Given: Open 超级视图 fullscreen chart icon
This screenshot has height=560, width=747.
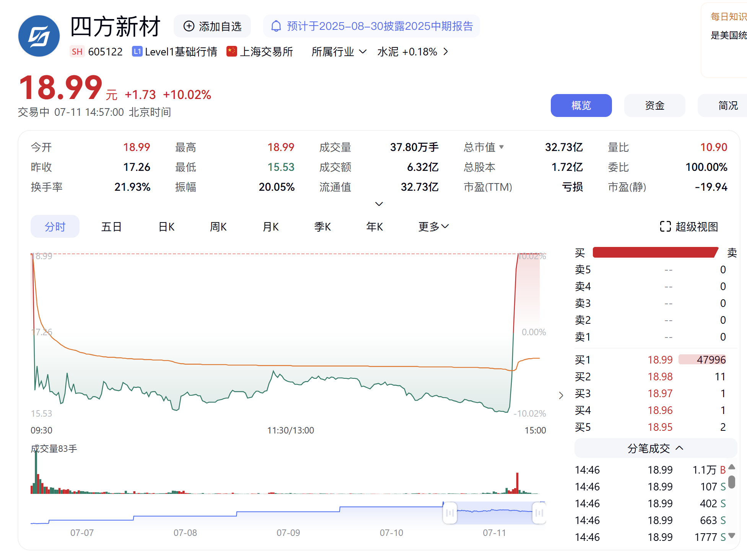Looking at the screenshot, I should coord(665,227).
